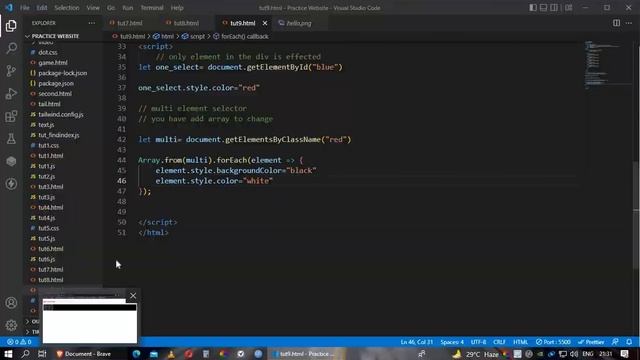Screen dimensions: 640x360
Task: Click script in the breadcrumb path
Action: point(198,36)
